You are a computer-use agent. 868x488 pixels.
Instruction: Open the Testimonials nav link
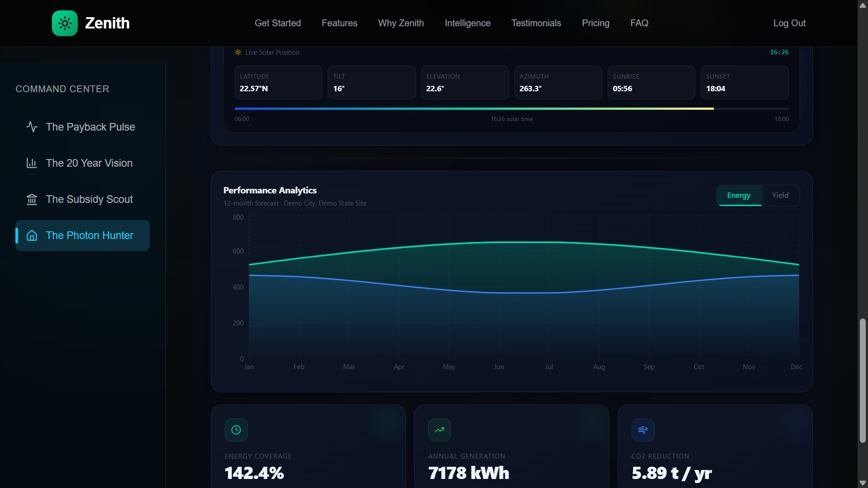536,23
